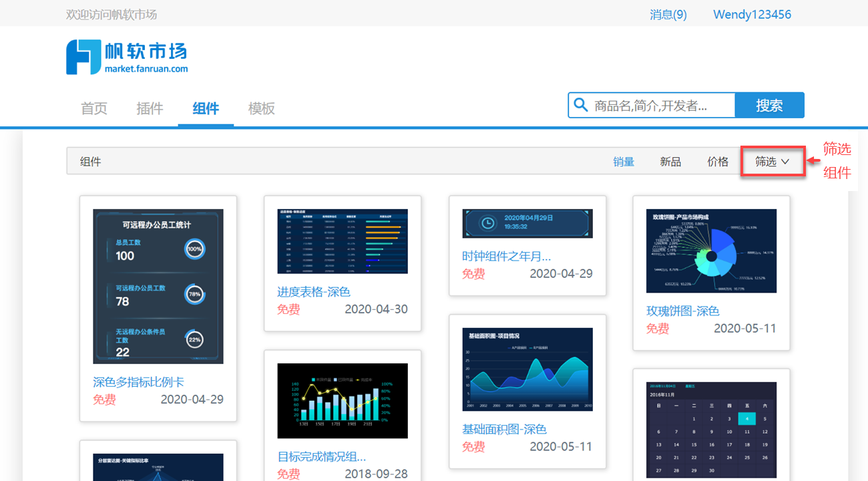Expand the 筛选 filter dropdown

773,162
